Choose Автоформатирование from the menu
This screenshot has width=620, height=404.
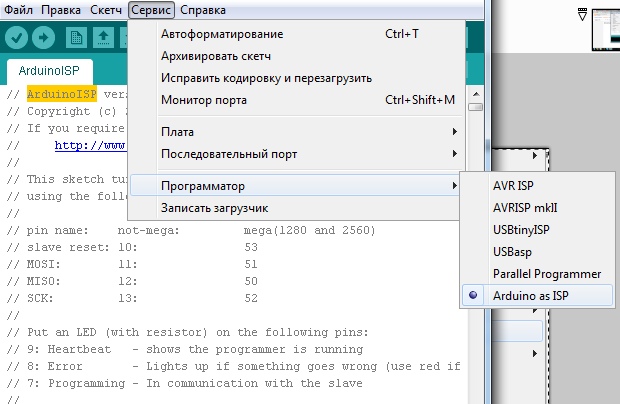pos(297,34)
